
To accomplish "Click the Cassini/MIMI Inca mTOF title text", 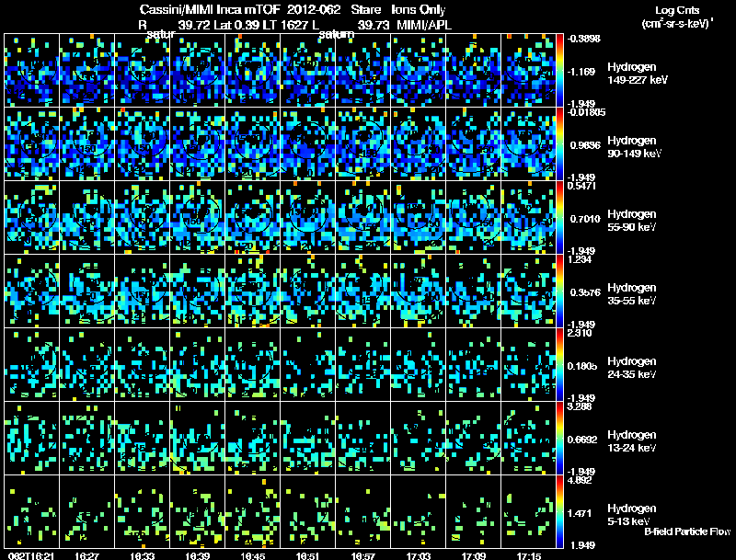I will (210, 10).
